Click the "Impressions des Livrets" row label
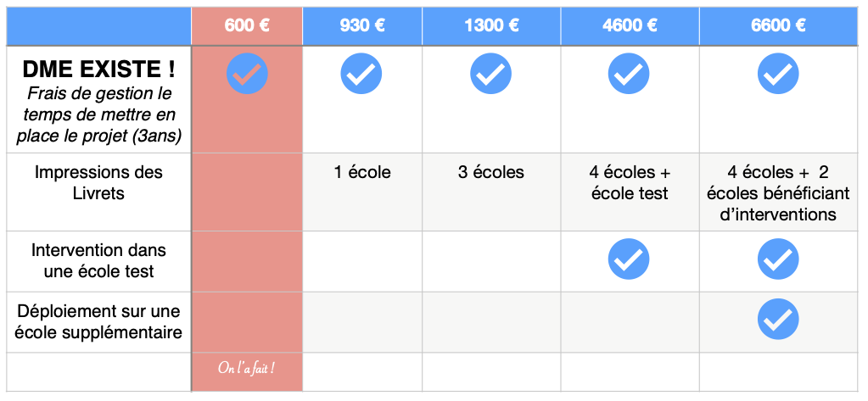This screenshot has width=868, height=401. [x=98, y=182]
